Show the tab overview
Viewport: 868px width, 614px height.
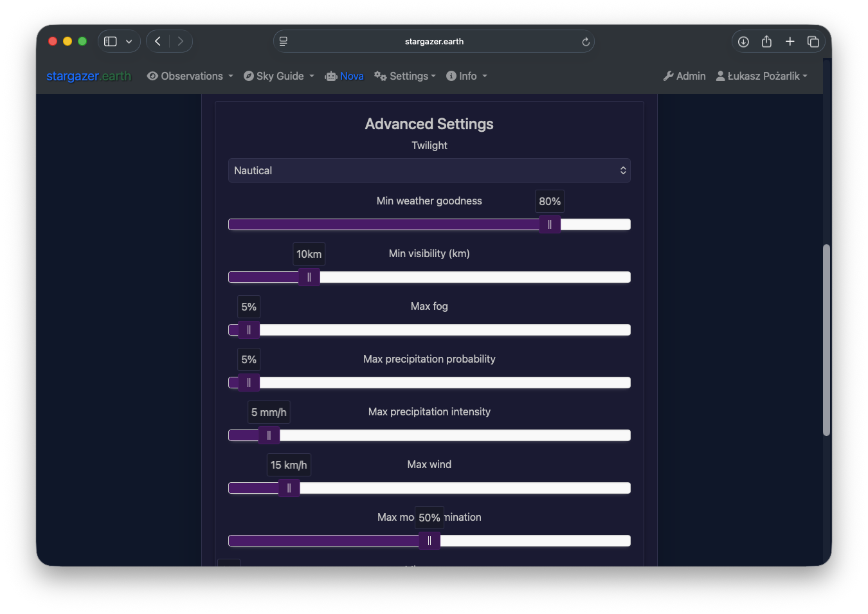(x=813, y=42)
